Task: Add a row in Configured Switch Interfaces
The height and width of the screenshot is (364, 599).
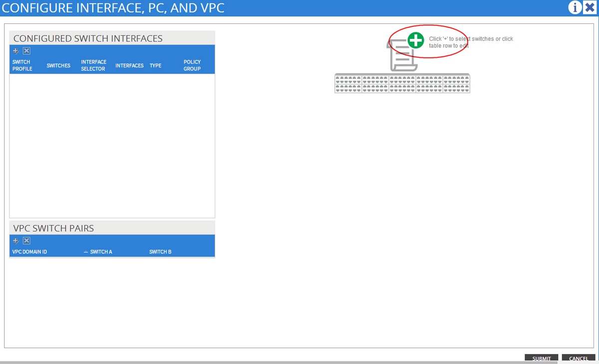Action: point(15,50)
